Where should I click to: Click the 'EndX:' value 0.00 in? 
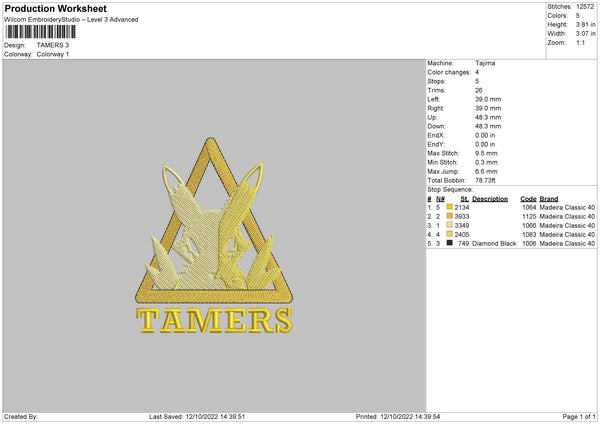pyautogui.click(x=485, y=135)
